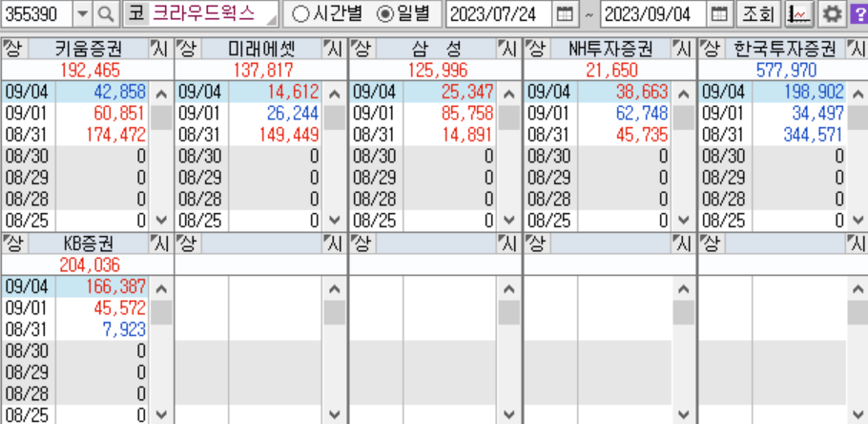
Task: Click 상 button in NH투자증권 panel
Action: pos(536,50)
